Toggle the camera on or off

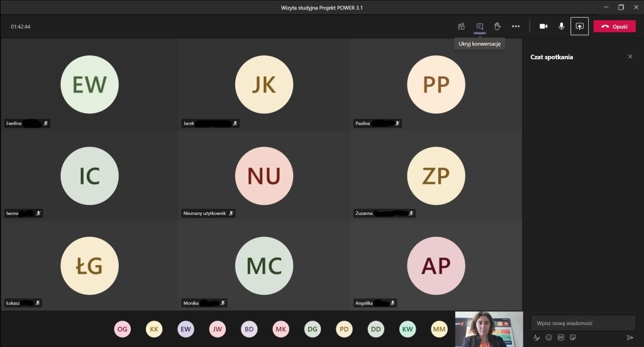(543, 26)
